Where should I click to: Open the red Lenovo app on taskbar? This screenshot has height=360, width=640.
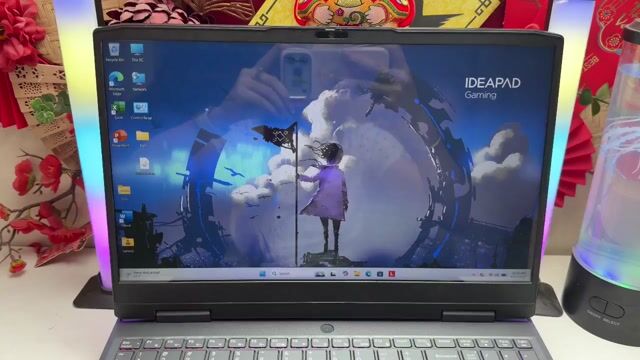coord(392,274)
